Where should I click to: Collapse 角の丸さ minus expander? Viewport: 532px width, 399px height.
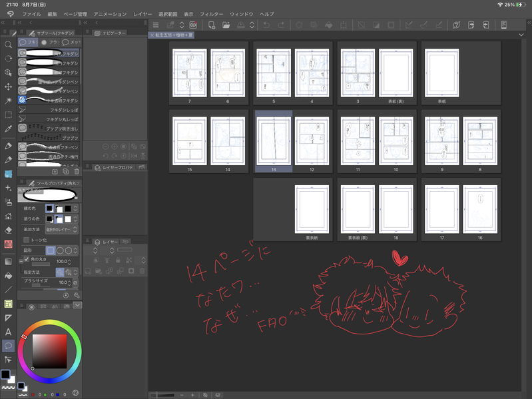coord(21,262)
